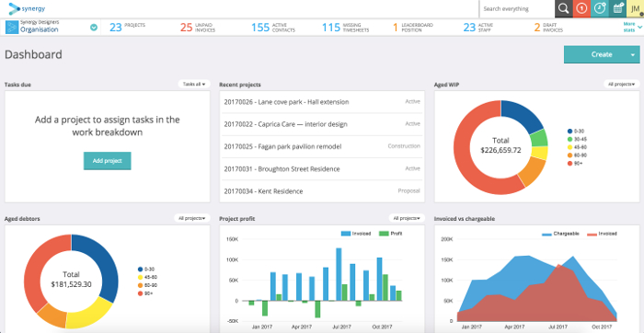Image resolution: width=644 pixels, height=333 pixels.
Task: Toggle 60-90 legend in Aged debtors
Action: pos(147,285)
